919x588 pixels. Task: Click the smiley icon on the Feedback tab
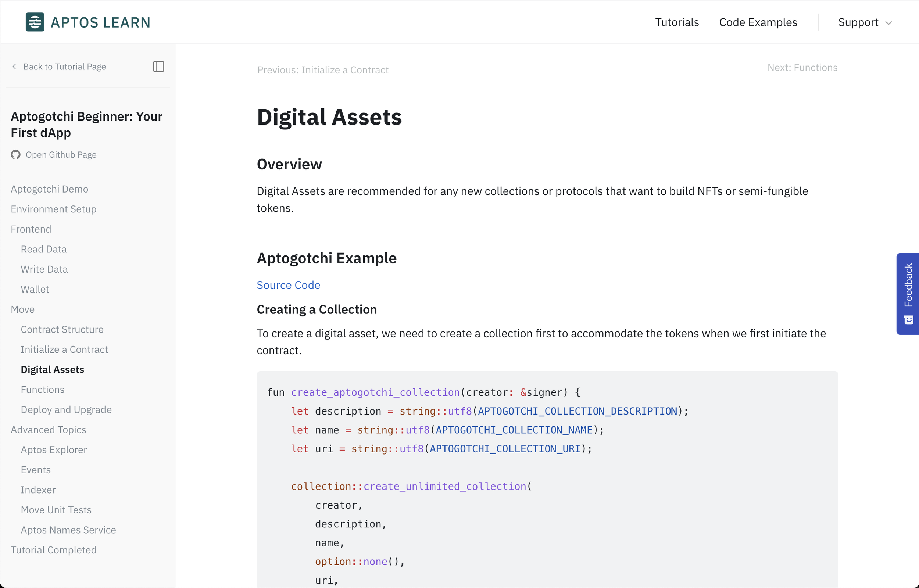pos(908,320)
